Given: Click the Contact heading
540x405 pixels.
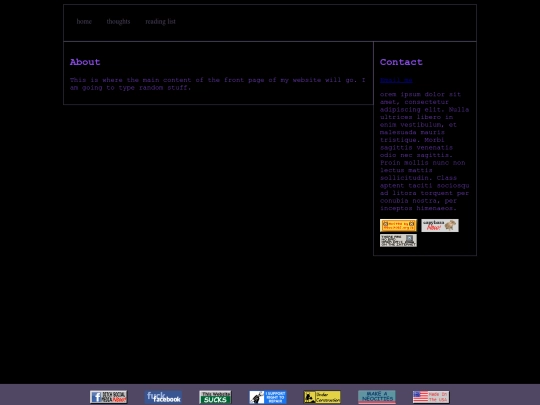Looking at the screenshot, I should 401,62.
